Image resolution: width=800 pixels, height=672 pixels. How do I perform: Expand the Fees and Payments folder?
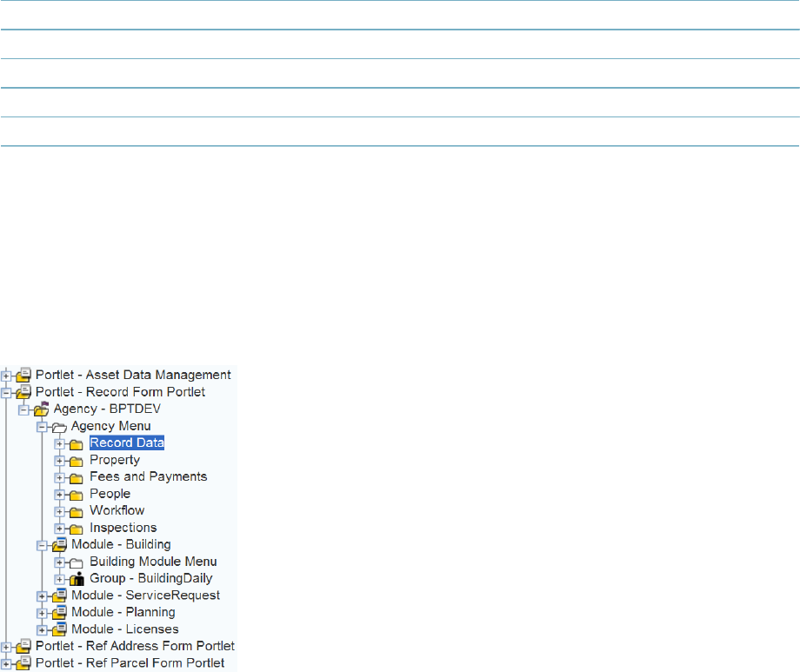60,477
